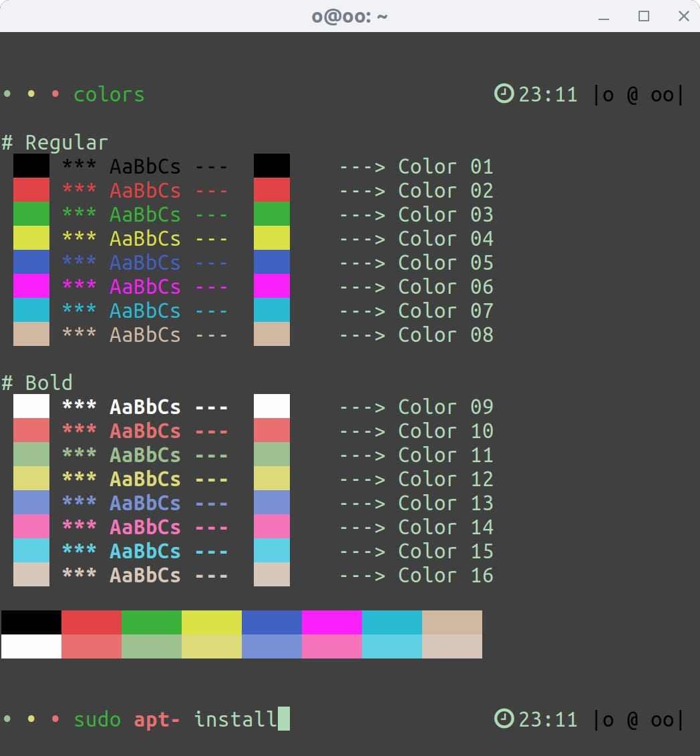The image size is (700, 756).
Task: Close the terminal window
Action: pos(683,17)
